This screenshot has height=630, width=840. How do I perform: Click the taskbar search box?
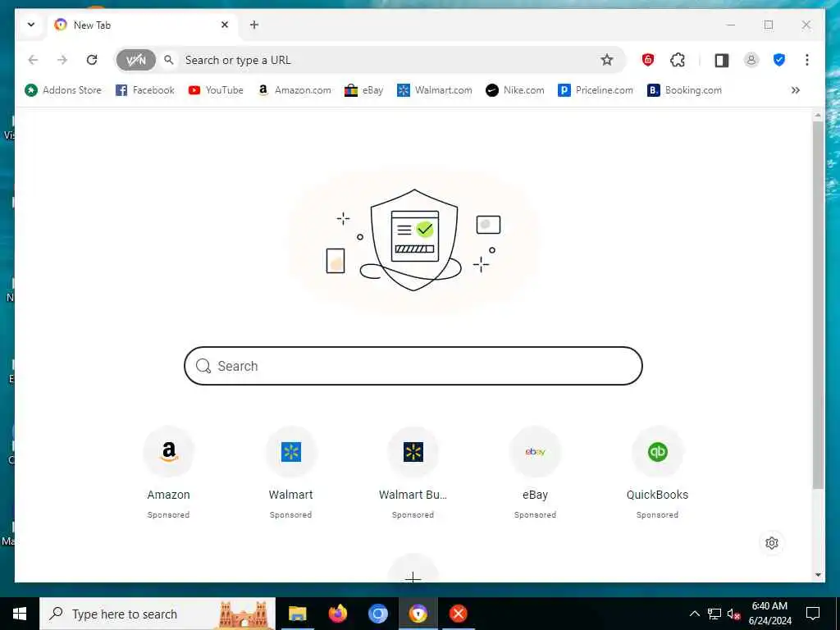pyautogui.click(x=157, y=614)
